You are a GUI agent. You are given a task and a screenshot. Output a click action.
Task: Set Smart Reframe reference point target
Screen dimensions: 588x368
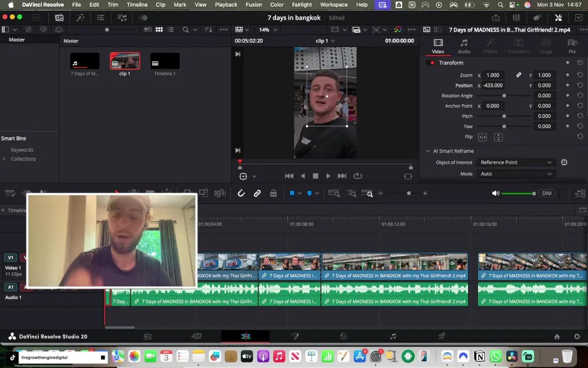[x=564, y=162]
